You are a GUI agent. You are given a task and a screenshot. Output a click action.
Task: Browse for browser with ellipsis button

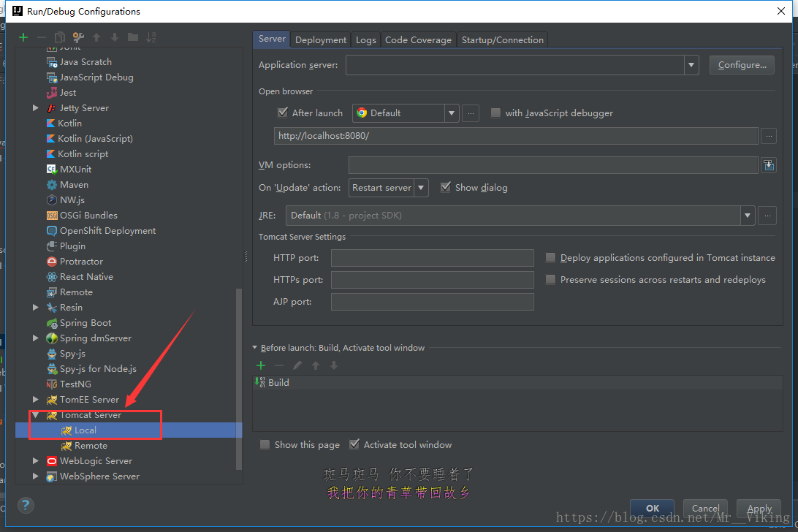click(471, 113)
